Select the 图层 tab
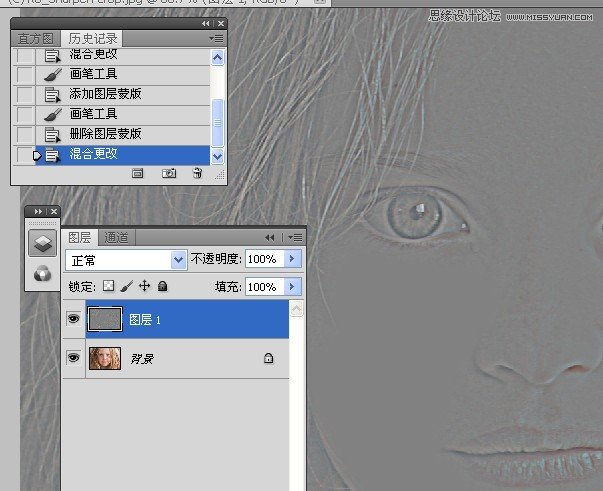Image resolution: width=603 pixels, height=491 pixels. (x=80, y=237)
